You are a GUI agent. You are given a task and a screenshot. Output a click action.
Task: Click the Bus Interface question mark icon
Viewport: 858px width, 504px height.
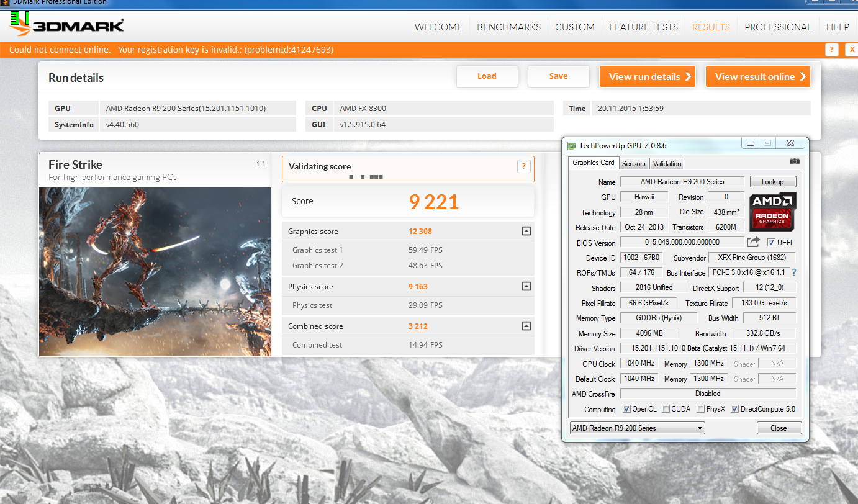tap(793, 272)
